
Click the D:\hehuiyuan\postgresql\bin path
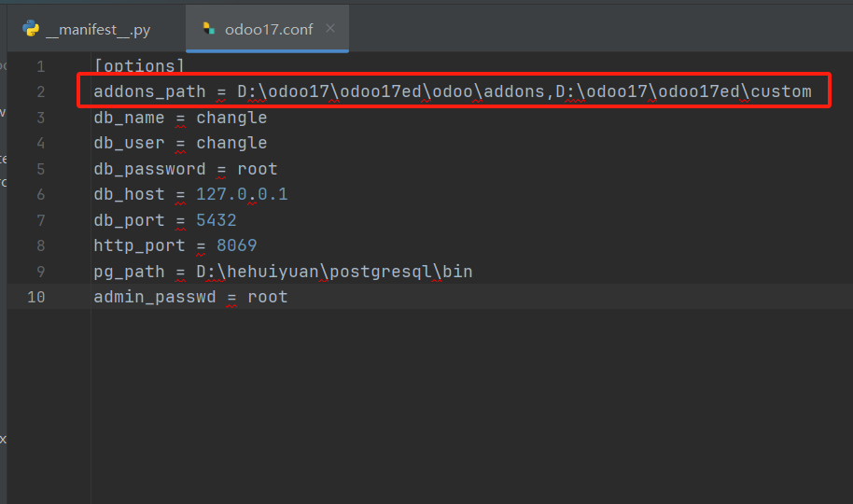click(334, 272)
